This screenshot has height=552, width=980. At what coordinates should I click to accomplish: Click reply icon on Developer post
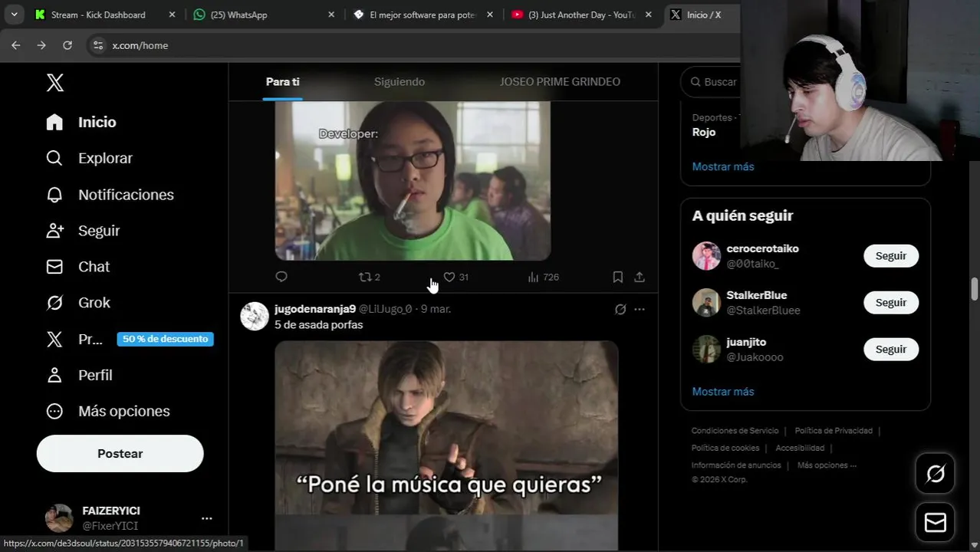coord(281,277)
